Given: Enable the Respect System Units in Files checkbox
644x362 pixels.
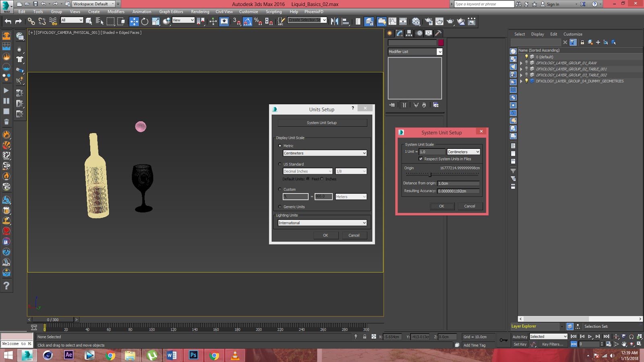Looking at the screenshot, I should 421,159.
